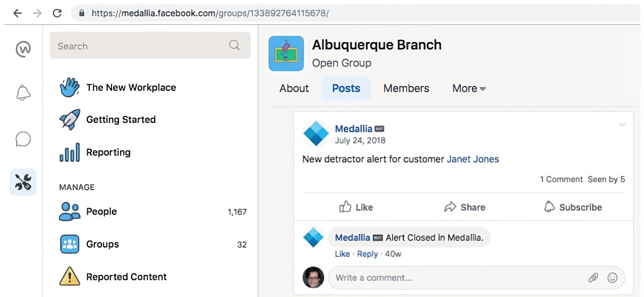Open the emoji picker in comment box

(x=612, y=277)
